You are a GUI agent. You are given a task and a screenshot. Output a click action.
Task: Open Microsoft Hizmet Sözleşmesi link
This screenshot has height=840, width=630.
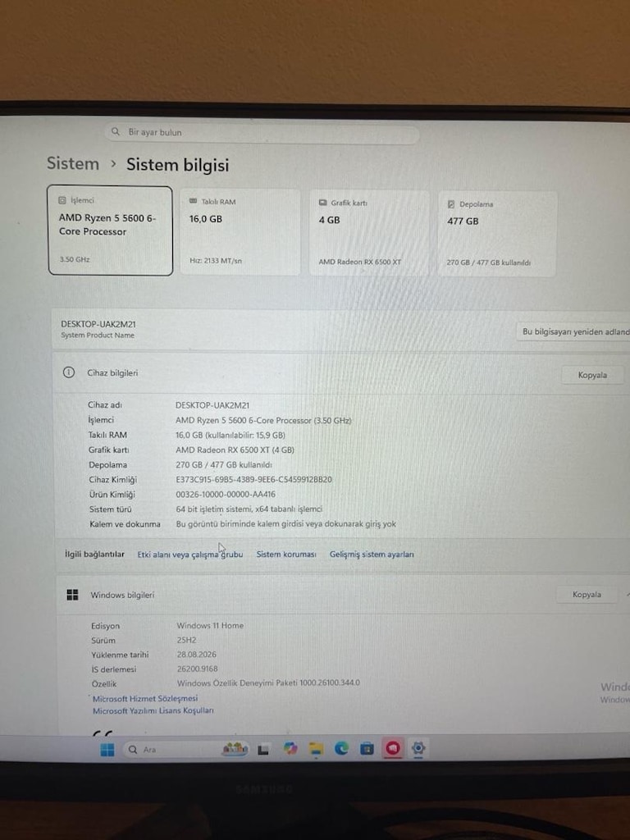pos(145,699)
